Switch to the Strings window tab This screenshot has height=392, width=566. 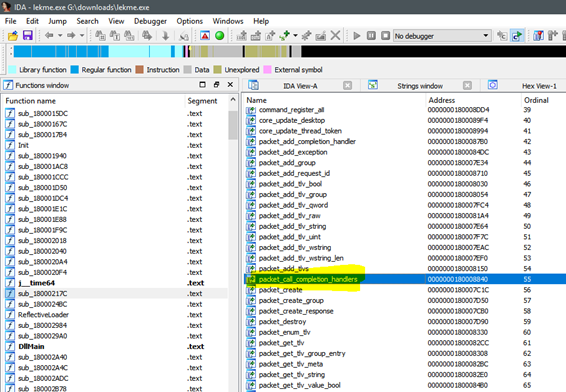pos(420,86)
